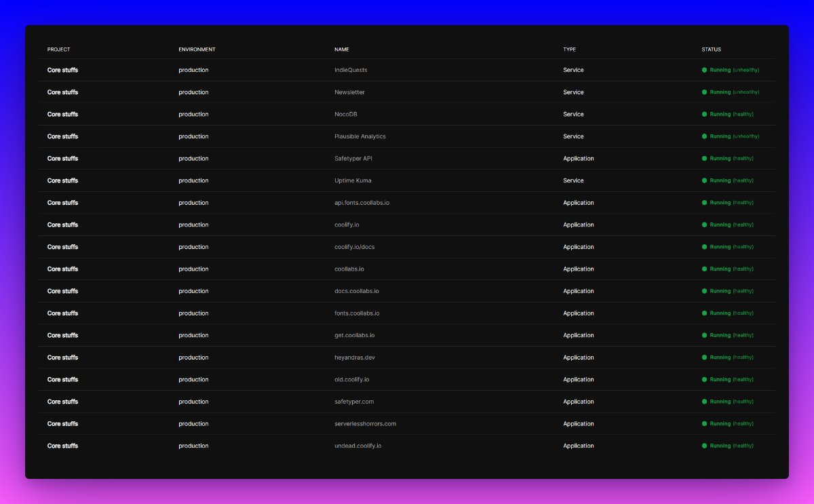This screenshot has height=504, width=814.
Task: Click Core stuffs in the coollabs.io row
Action: (x=62, y=269)
